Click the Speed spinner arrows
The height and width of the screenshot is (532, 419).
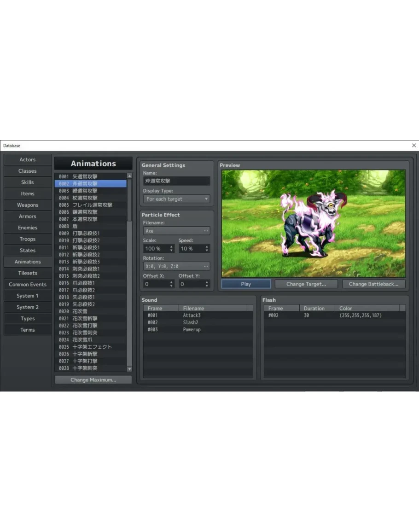pos(207,248)
